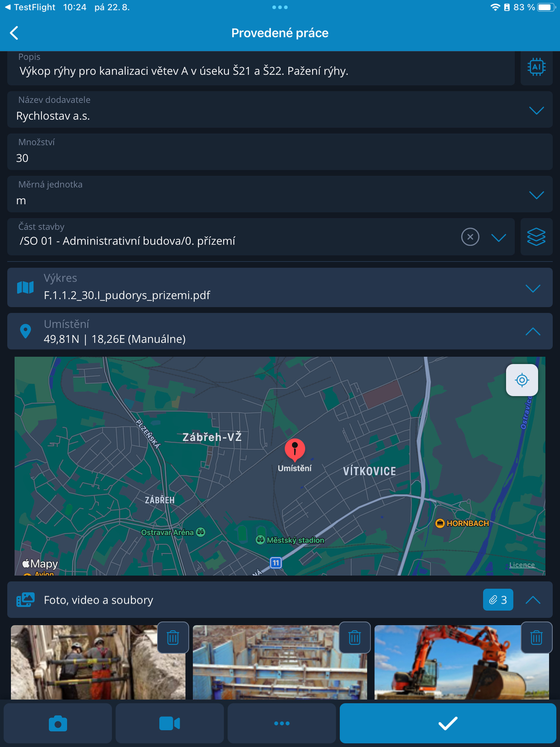560x747 pixels.
Task: Tap the route 11 road sign on map
Action: tap(276, 563)
